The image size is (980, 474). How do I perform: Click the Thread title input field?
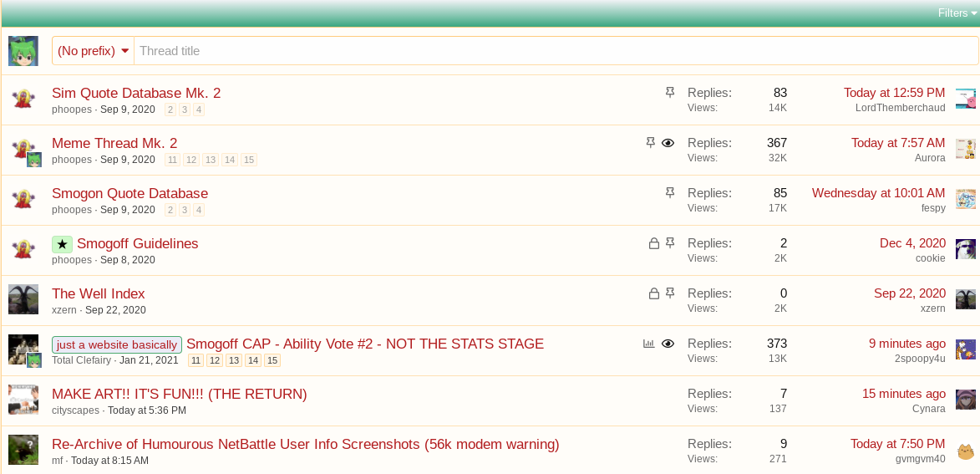(556, 51)
